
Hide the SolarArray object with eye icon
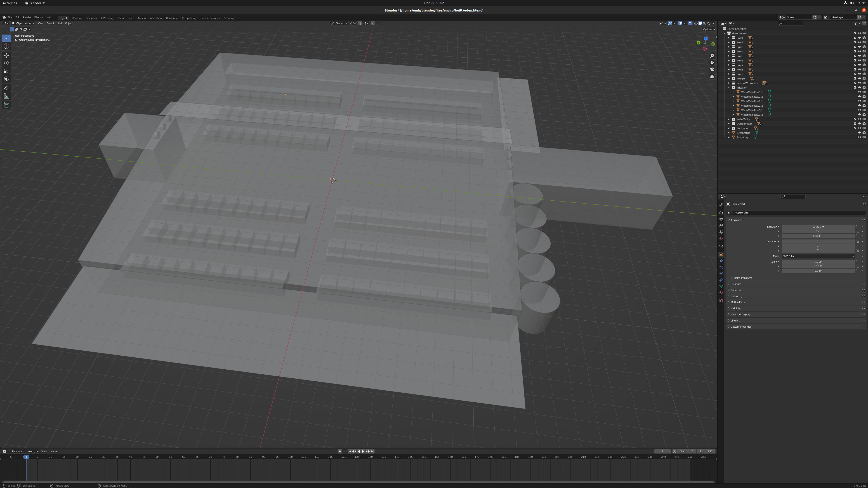pos(859,137)
